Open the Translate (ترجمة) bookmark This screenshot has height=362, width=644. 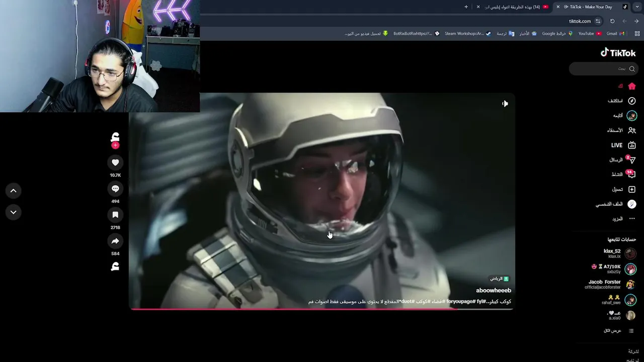pyautogui.click(x=505, y=34)
